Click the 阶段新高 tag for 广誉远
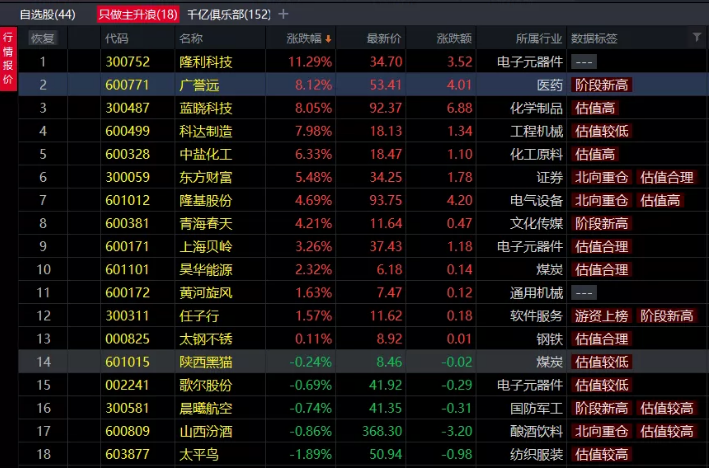Screen dimensions: 710x469 point(601,85)
